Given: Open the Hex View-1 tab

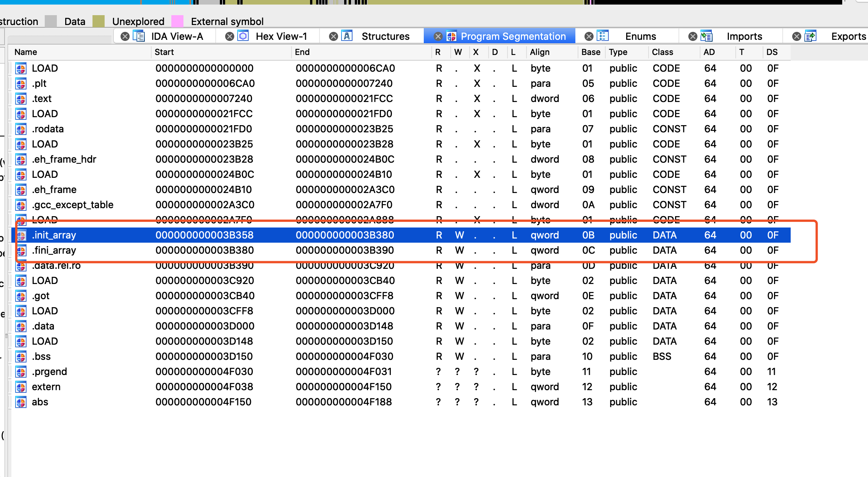Looking at the screenshot, I should coord(281,36).
